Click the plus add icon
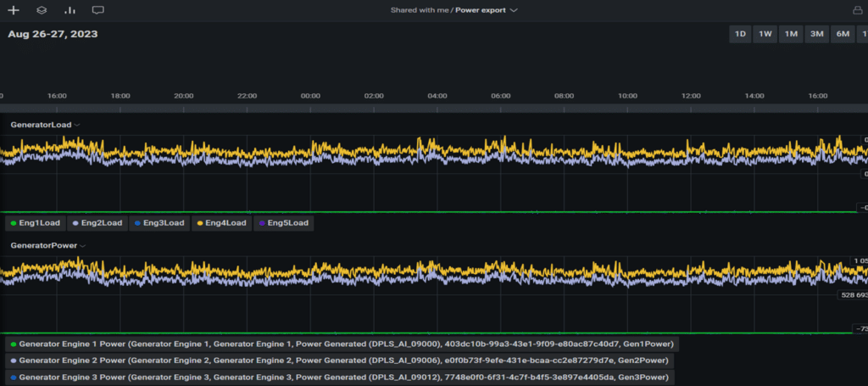This screenshot has height=386, width=868. coord(14,10)
